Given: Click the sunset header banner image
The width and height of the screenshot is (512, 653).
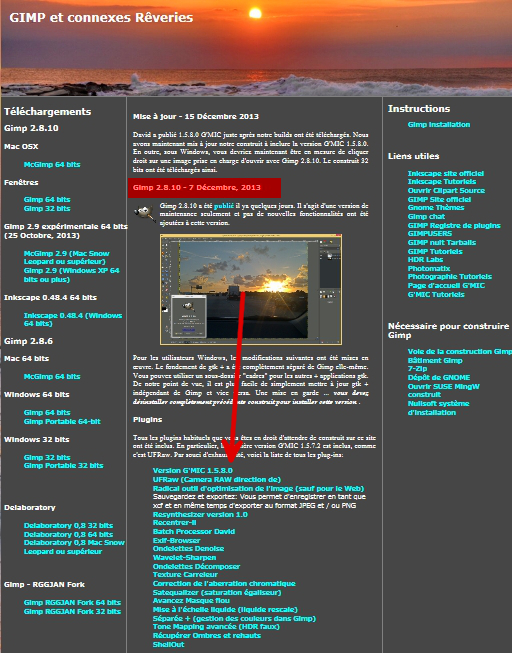Looking at the screenshot, I should tap(256, 48).
